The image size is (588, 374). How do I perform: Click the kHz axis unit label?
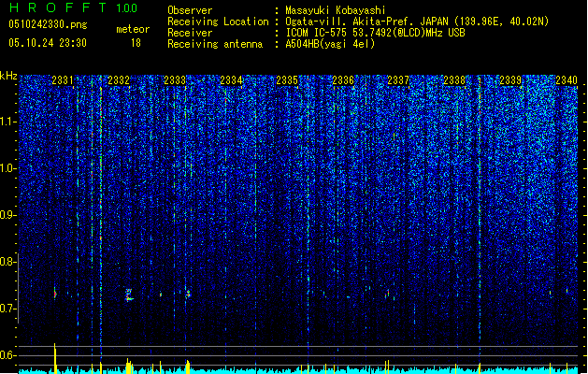coord(8,76)
